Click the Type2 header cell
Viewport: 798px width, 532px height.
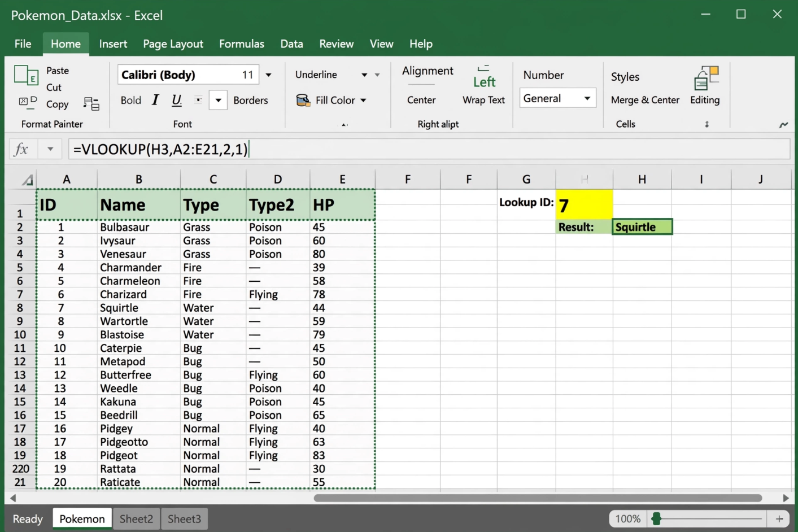[x=278, y=204]
